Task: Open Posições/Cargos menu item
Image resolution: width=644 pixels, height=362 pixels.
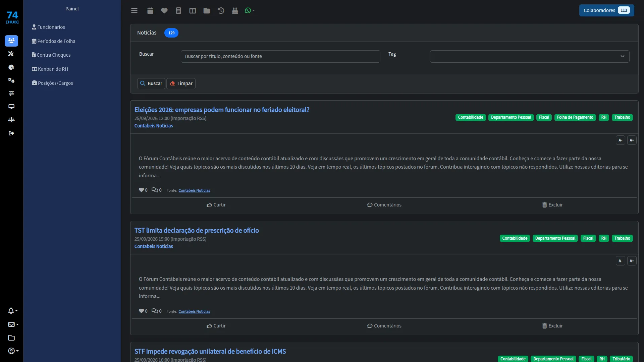Action: [52, 83]
